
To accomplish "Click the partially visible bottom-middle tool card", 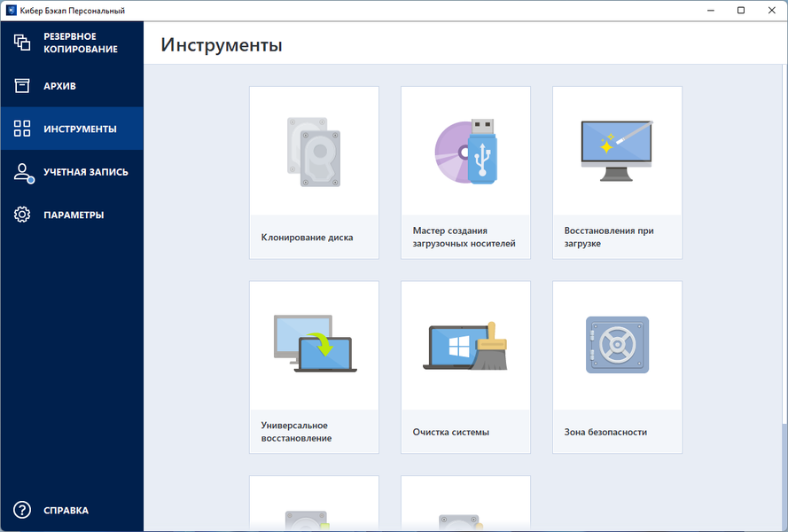I will tap(466, 503).
